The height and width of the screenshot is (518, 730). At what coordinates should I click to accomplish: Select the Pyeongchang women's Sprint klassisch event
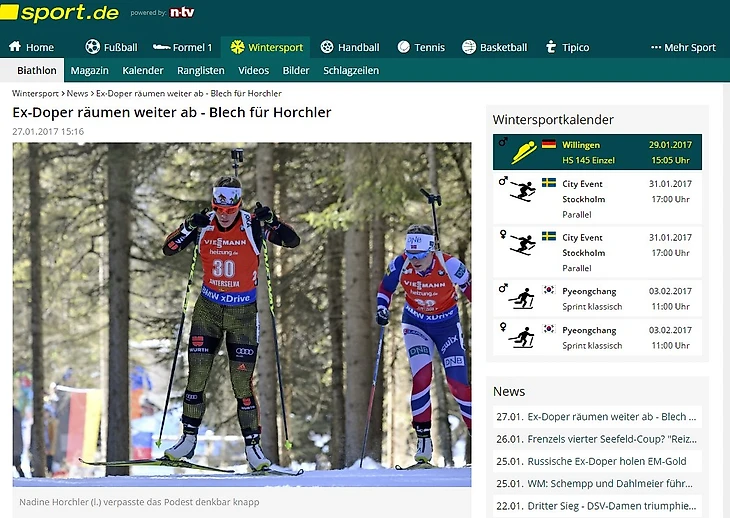pyautogui.click(x=597, y=337)
